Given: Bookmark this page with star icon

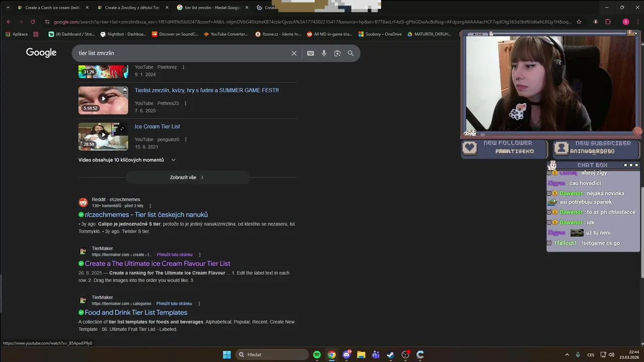Looking at the screenshot, I should pyautogui.click(x=579, y=22).
